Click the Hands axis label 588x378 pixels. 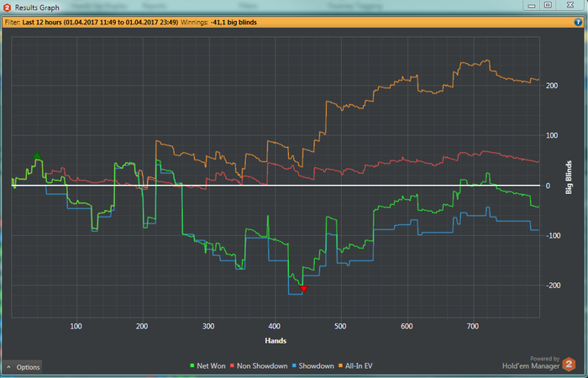click(276, 341)
